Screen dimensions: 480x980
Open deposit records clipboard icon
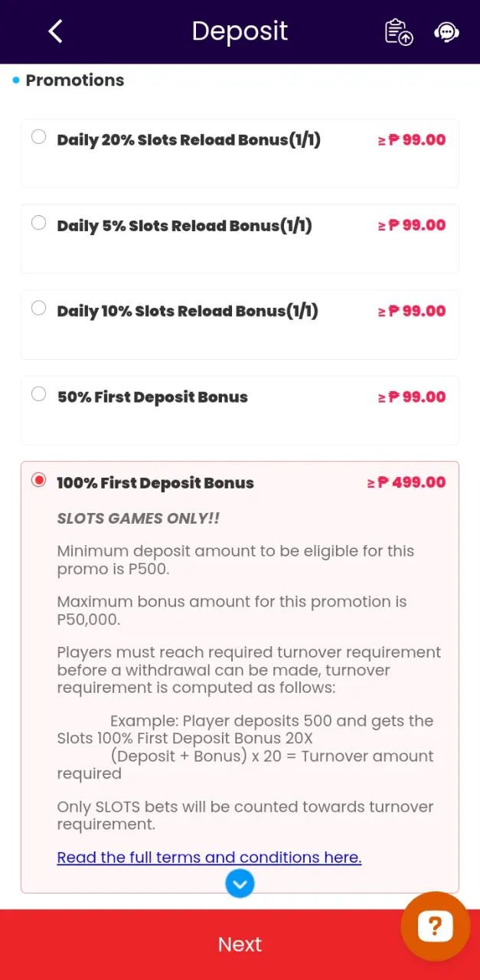coord(399,32)
